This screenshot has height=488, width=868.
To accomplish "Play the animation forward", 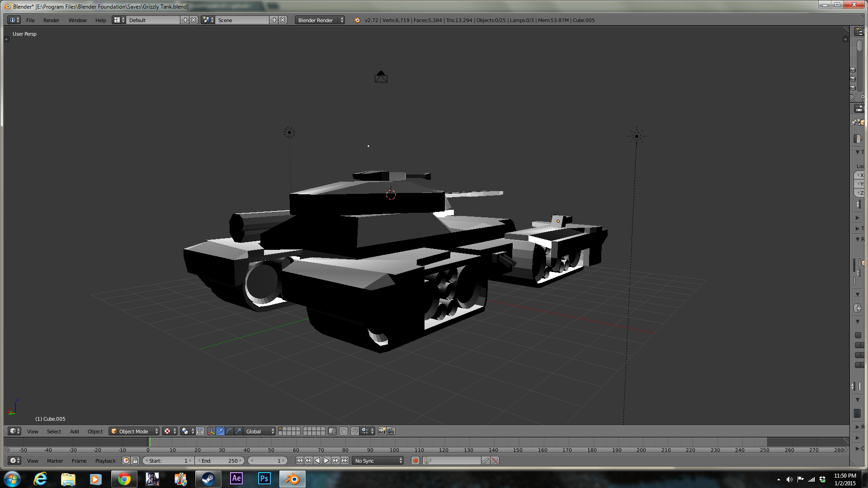I will [x=326, y=461].
